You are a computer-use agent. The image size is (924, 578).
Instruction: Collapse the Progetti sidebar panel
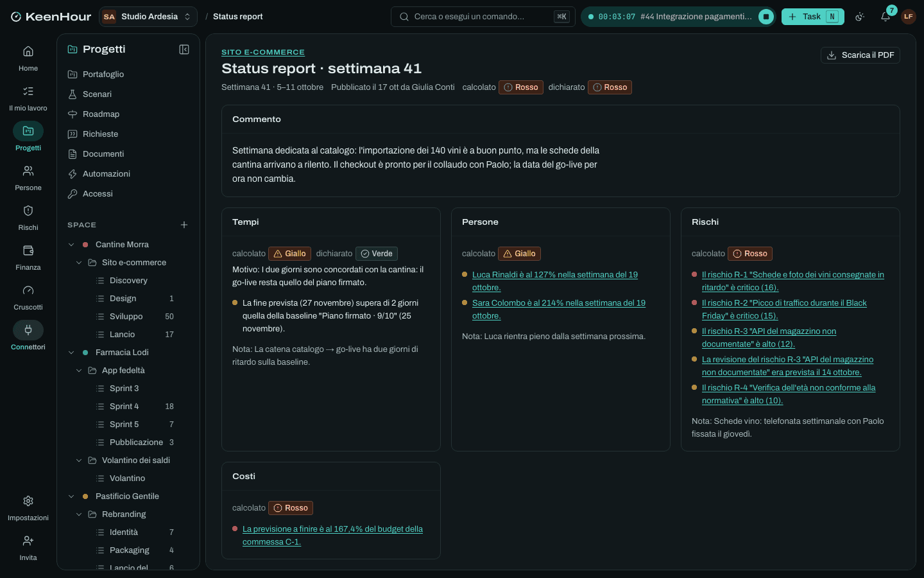(x=184, y=49)
